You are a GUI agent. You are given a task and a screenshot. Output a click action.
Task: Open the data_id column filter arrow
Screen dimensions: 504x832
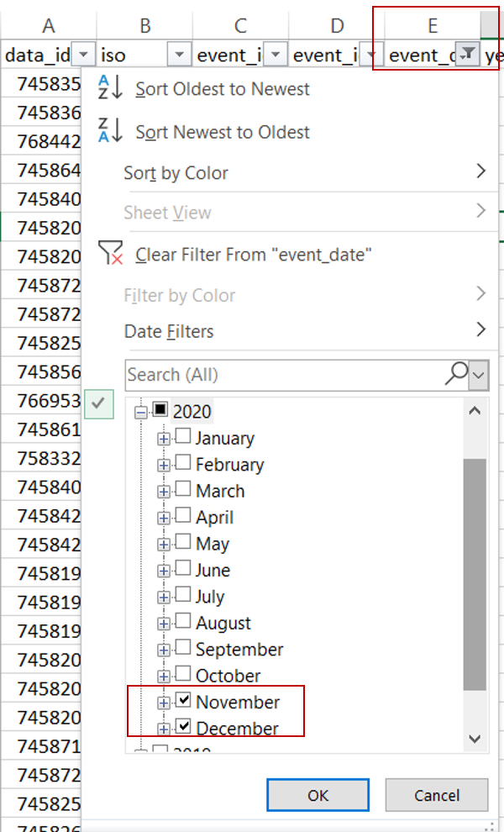(x=84, y=55)
